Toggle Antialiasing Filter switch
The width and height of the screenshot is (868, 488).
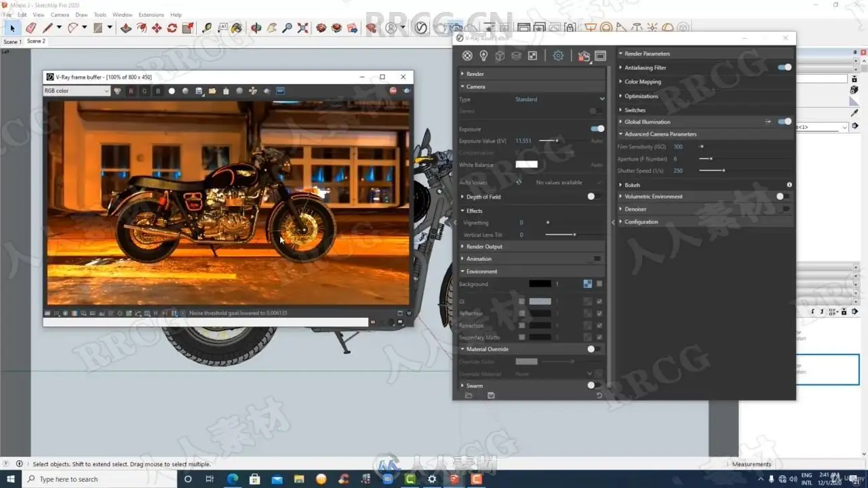pos(785,68)
